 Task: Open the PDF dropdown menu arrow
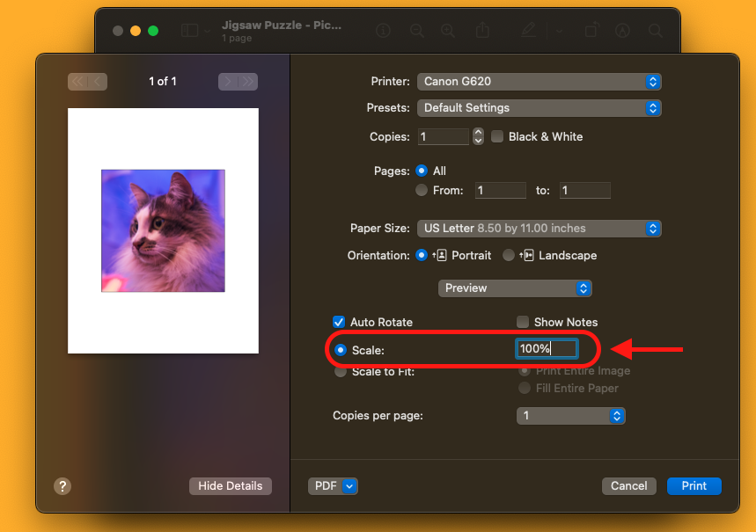(x=349, y=486)
